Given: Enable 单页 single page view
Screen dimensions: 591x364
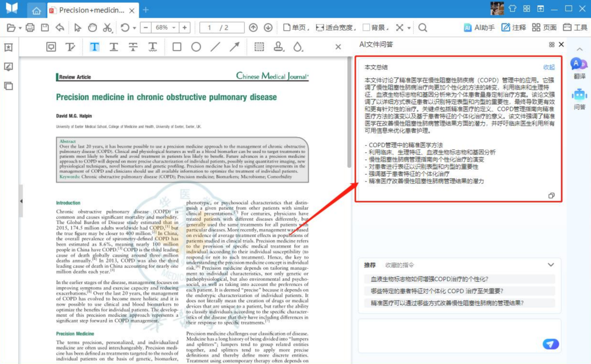Looking at the screenshot, I should (287, 28).
